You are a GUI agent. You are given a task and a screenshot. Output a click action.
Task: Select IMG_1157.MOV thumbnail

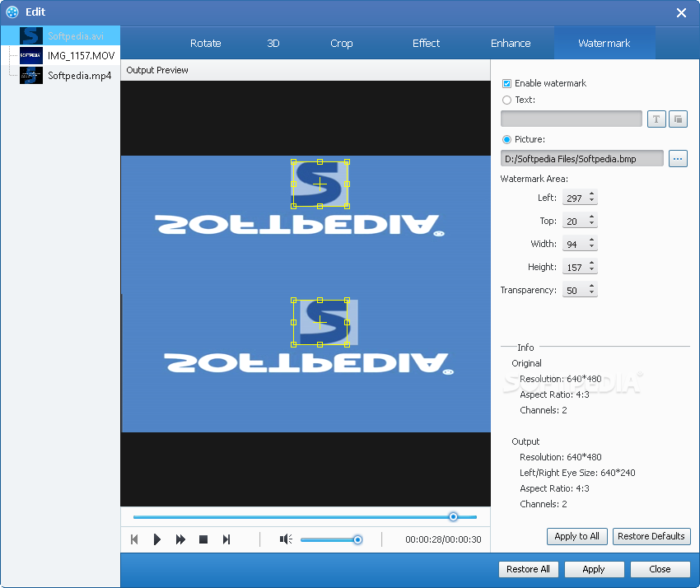click(x=31, y=55)
